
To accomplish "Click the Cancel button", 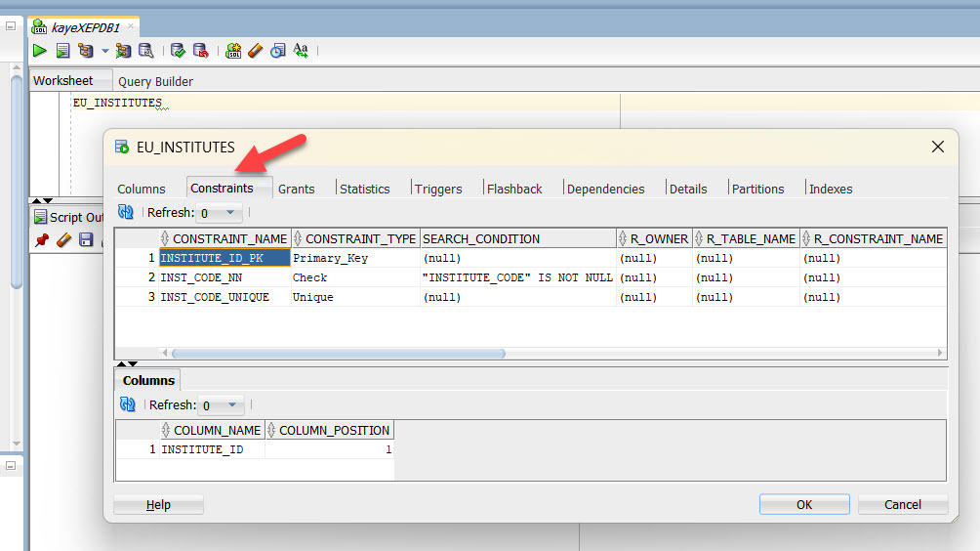I will [903, 505].
